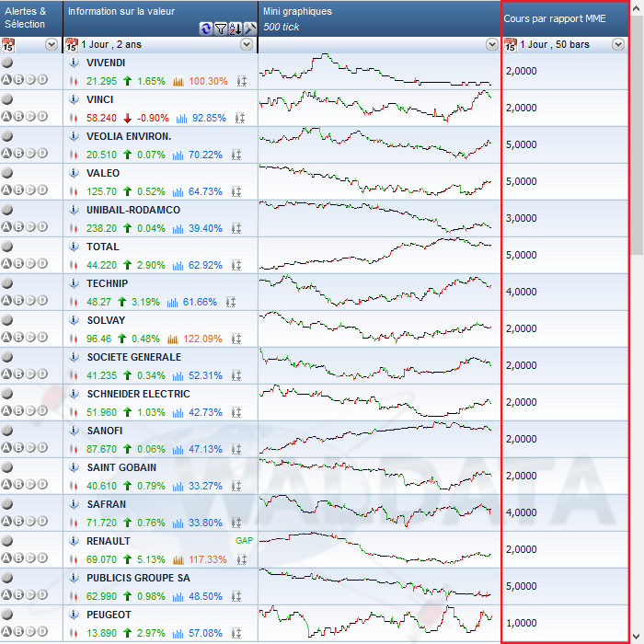The height and width of the screenshot is (644, 644).
Task: Open the filter funnel icon
Action: tap(221, 29)
